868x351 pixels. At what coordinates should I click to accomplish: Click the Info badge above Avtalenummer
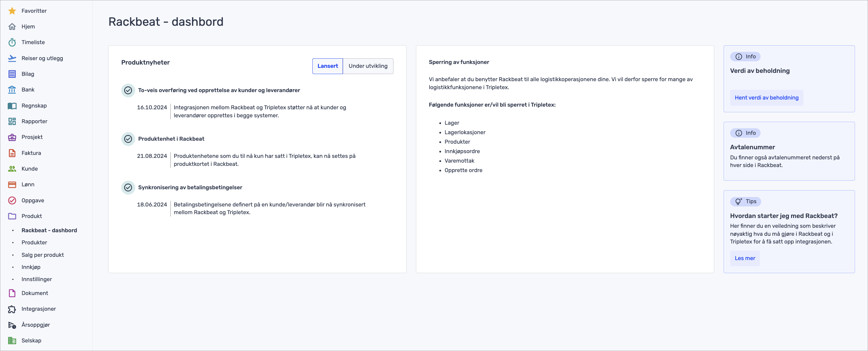745,133
